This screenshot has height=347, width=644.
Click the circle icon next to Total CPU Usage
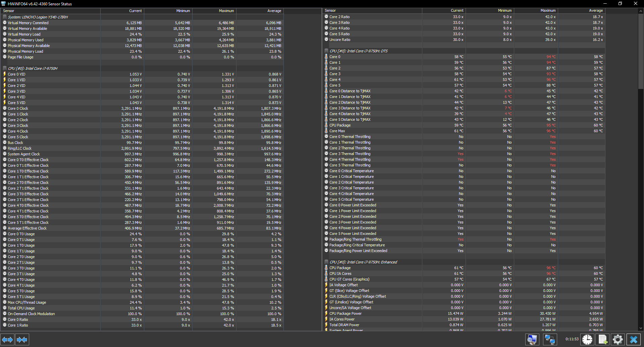point(5,308)
